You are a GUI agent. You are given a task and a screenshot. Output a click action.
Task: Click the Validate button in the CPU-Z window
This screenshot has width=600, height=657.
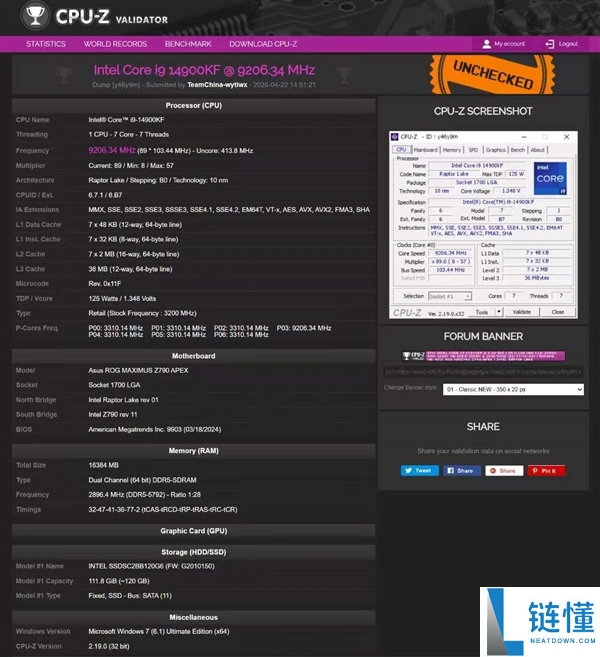pos(522,312)
